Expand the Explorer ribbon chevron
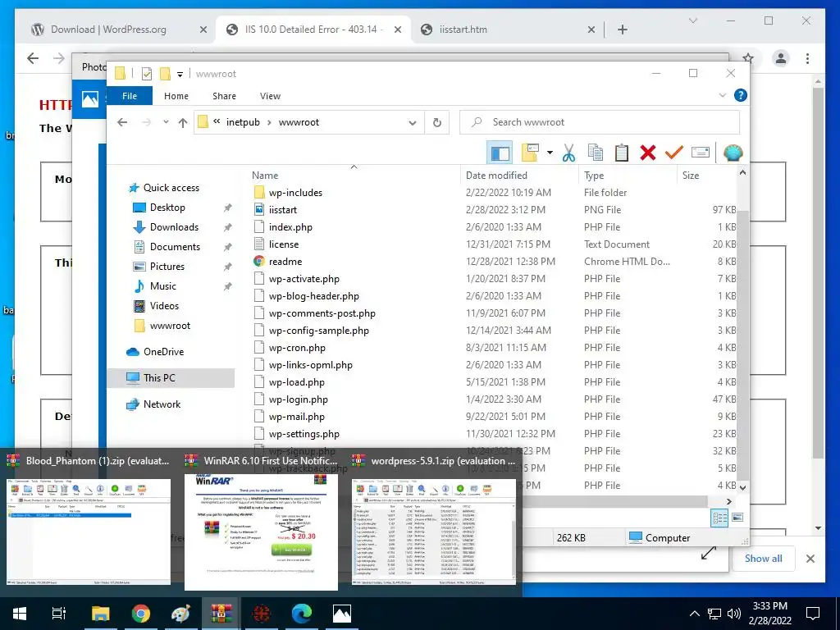This screenshot has height=630, width=840. click(723, 95)
